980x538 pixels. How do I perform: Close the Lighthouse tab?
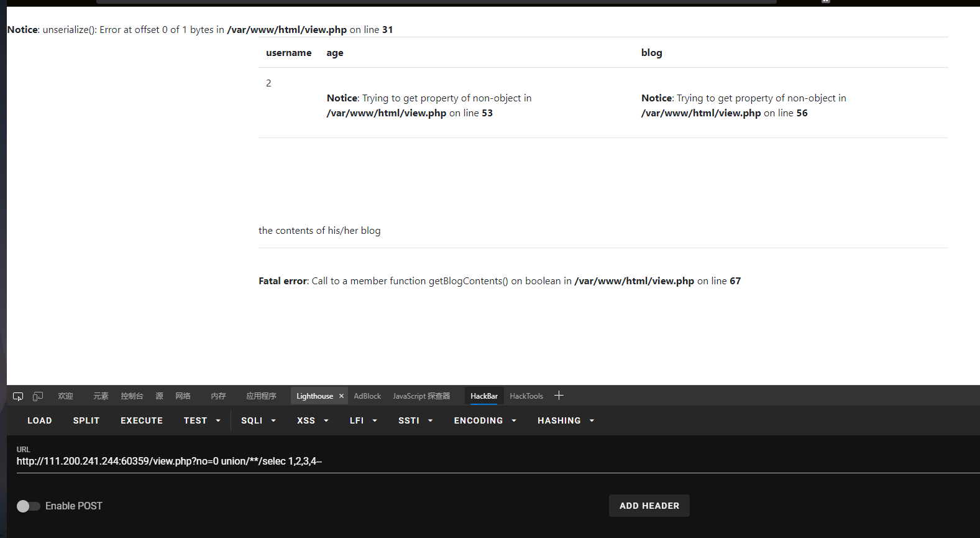(341, 396)
